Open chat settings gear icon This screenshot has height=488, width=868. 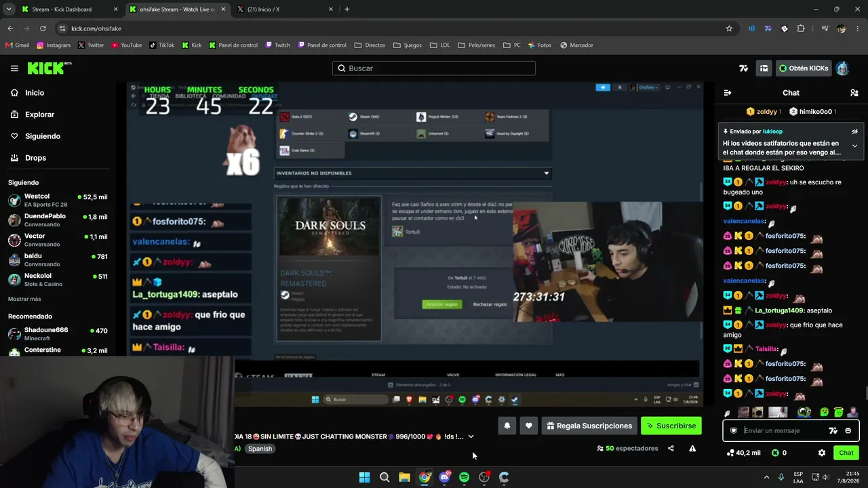point(822,453)
